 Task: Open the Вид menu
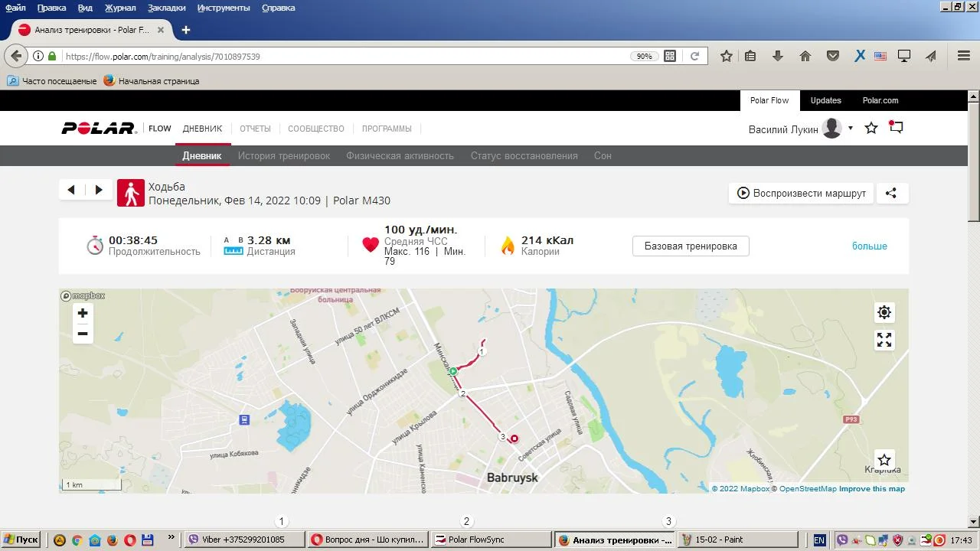point(85,8)
